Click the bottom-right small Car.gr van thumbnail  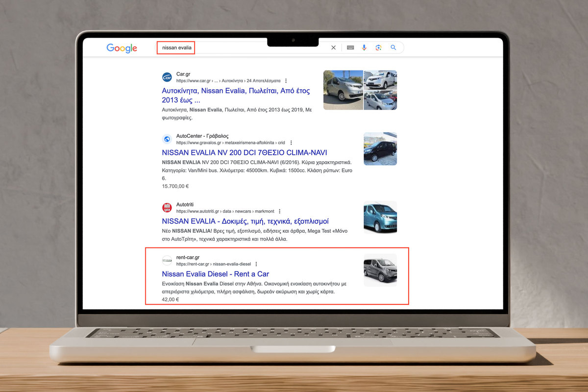pyautogui.click(x=381, y=100)
